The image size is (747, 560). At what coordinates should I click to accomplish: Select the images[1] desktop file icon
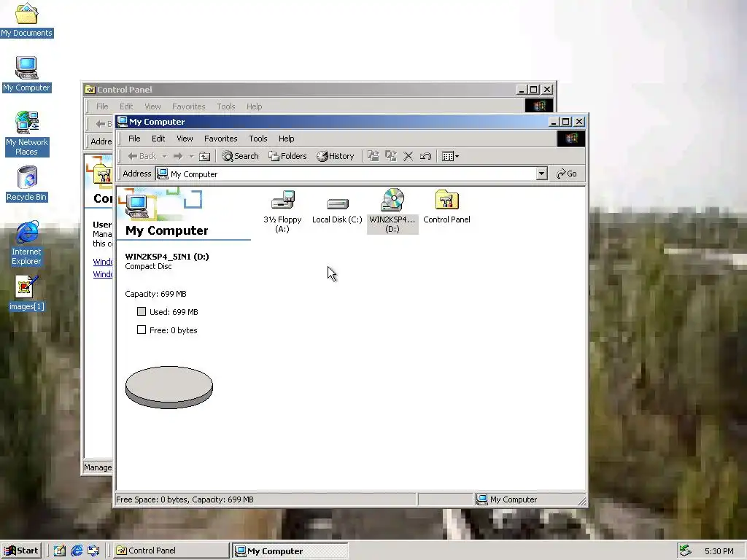point(27,293)
